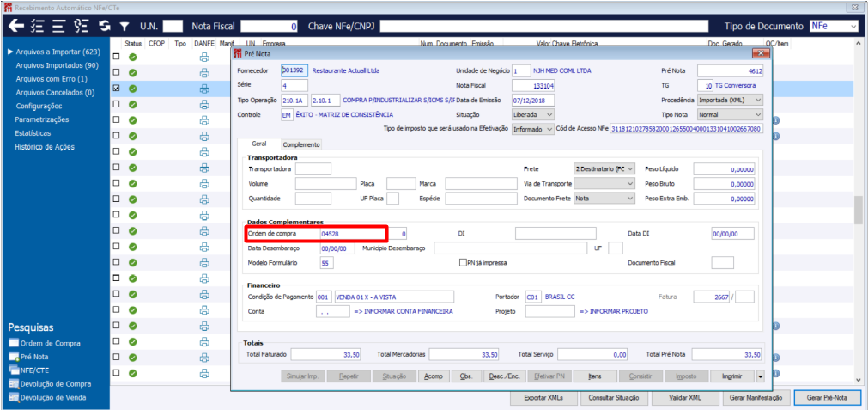868x410 pixels.
Task: Click the Validar XML button
Action: (x=685, y=397)
